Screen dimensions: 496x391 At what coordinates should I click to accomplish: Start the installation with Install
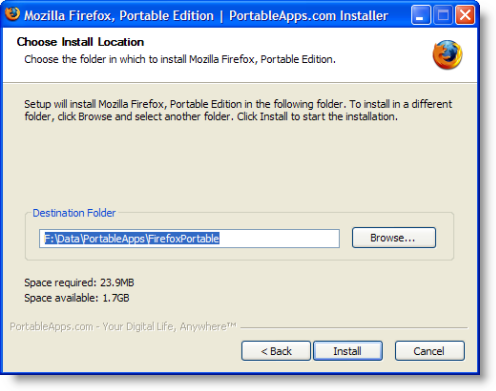348,351
